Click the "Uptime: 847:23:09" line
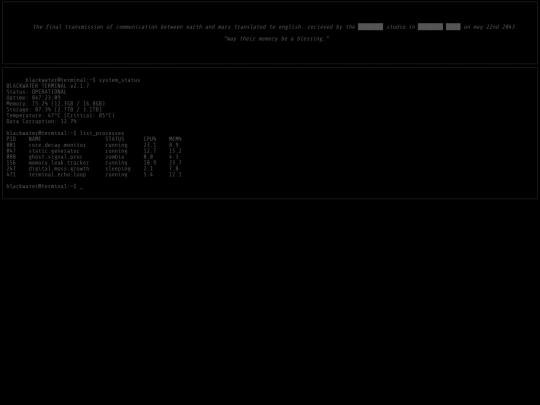The width and height of the screenshot is (540, 405). click(x=33, y=98)
